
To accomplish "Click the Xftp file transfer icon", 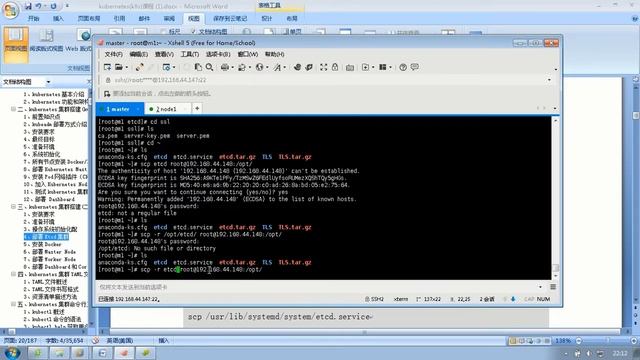I will [x=297, y=67].
